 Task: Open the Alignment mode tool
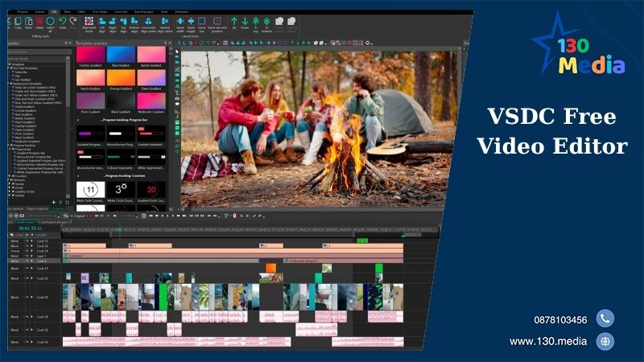[89, 21]
